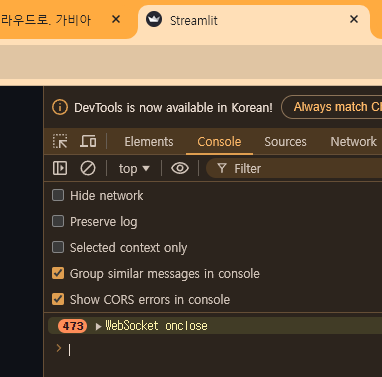Uncheck Group similar messages in console
382x377 pixels.
point(58,273)
